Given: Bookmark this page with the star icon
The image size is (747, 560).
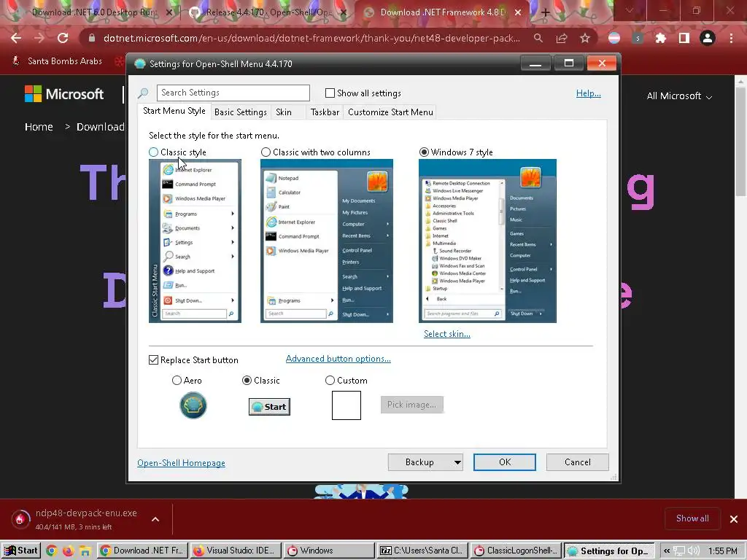Looking at the screenshot, I should click(x=585, y=38).
